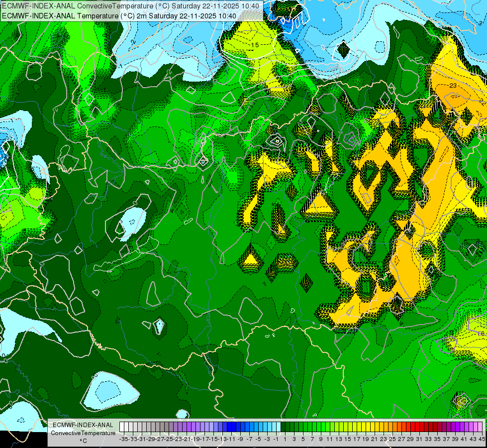
Task: Click the legend scale value '-1'
Action: pos(276,440)
